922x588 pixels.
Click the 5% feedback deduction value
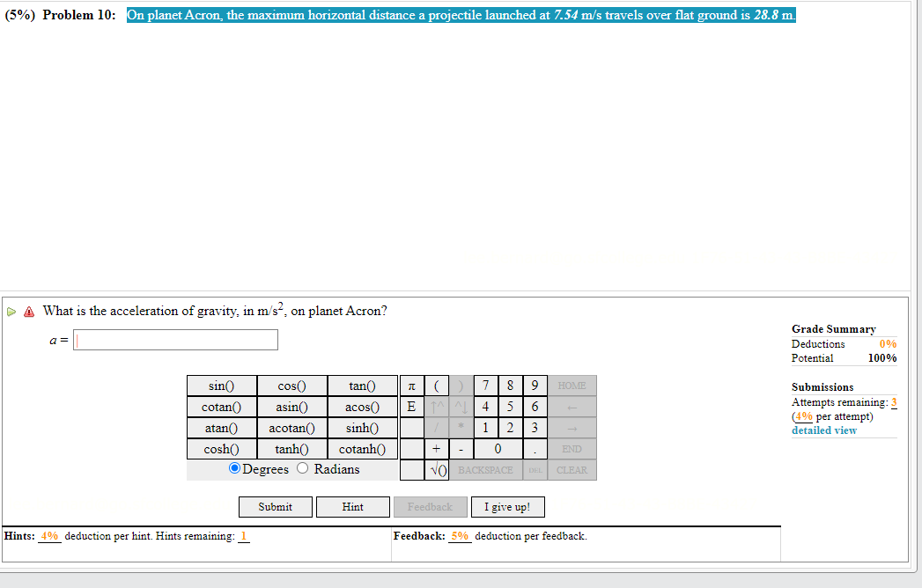[460, 536]
